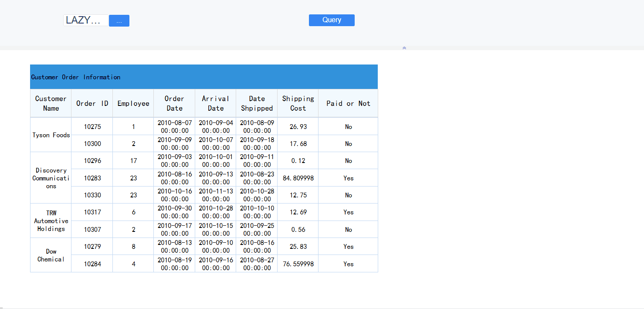Click order ID 10300
This screenshot has height=309, width=644.
(x=92, y=143)
